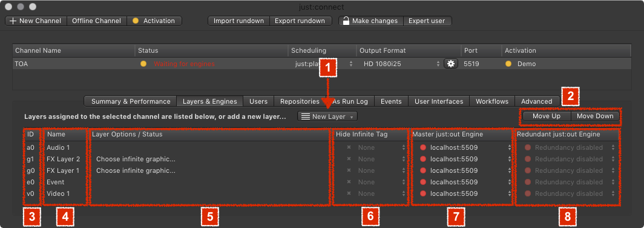The image size is (644, 228).
Task: Open the Advanced tab
Action: tap(536, 101)
